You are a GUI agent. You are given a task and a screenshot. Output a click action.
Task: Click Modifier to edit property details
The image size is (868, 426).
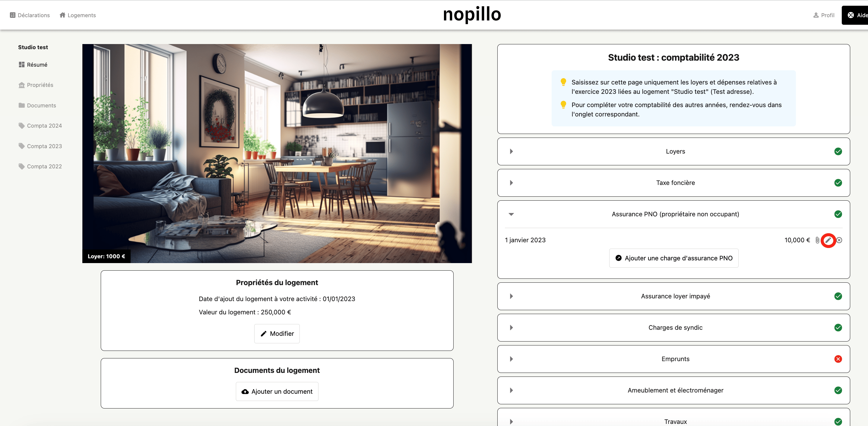pyautogui.click(x=277, y=334)
